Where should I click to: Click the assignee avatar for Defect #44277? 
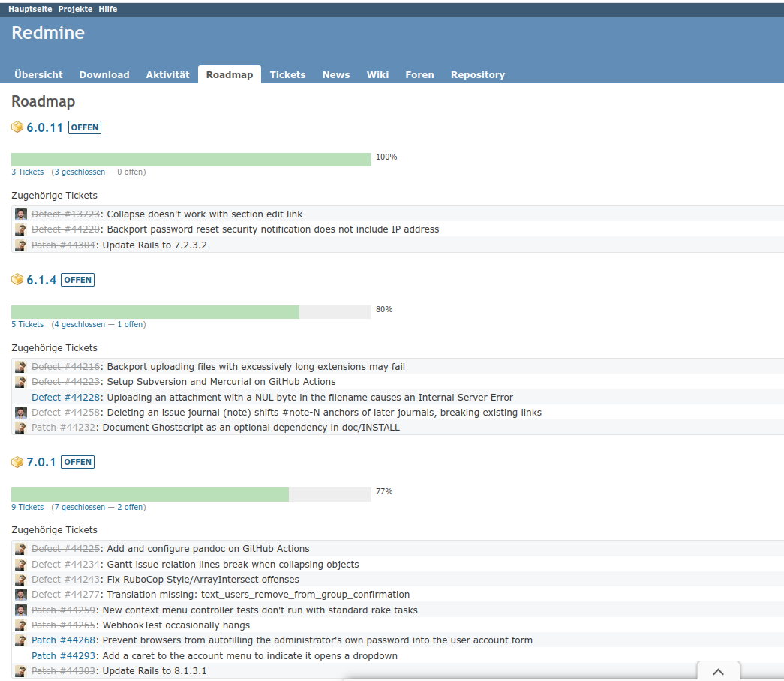tap(20, 595)
